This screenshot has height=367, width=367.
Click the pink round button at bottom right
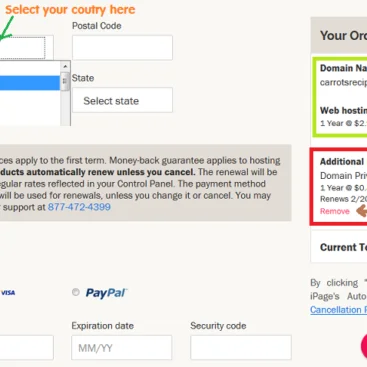364,346
